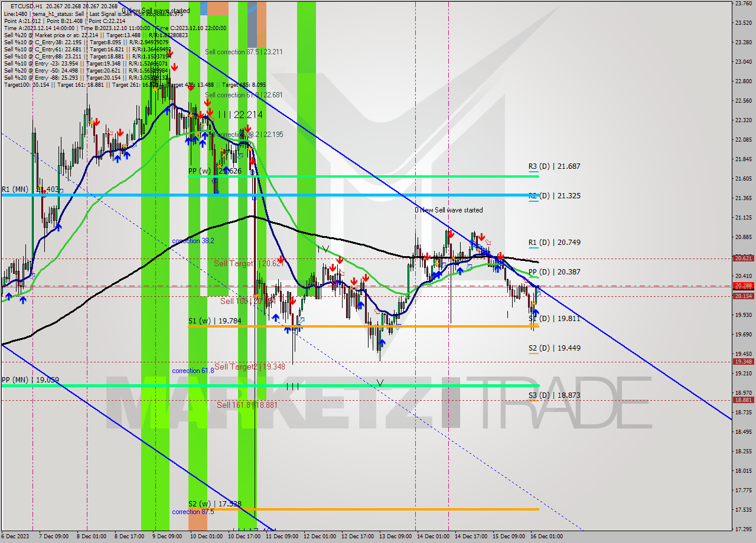The image size is (756, 543).
Task: Click the red 19.348 price axis tag
Action: [743, 361]
